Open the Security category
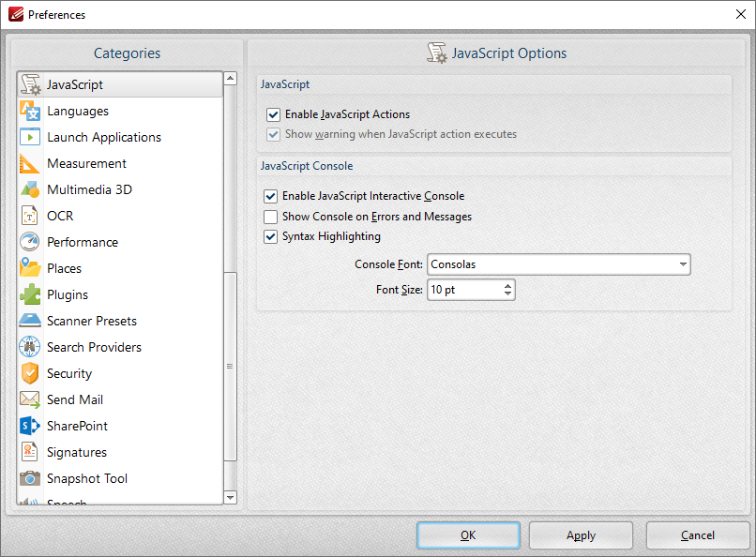The width and height of the screenshot is (756, 557). coord(120,373)
